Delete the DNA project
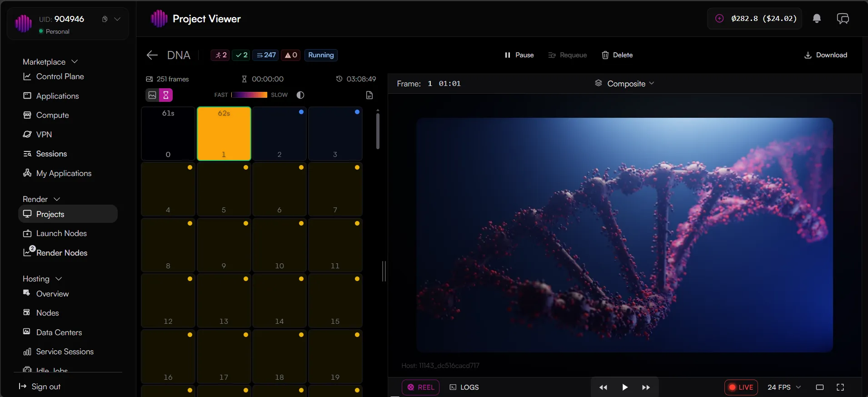 [x=617, y=55]
